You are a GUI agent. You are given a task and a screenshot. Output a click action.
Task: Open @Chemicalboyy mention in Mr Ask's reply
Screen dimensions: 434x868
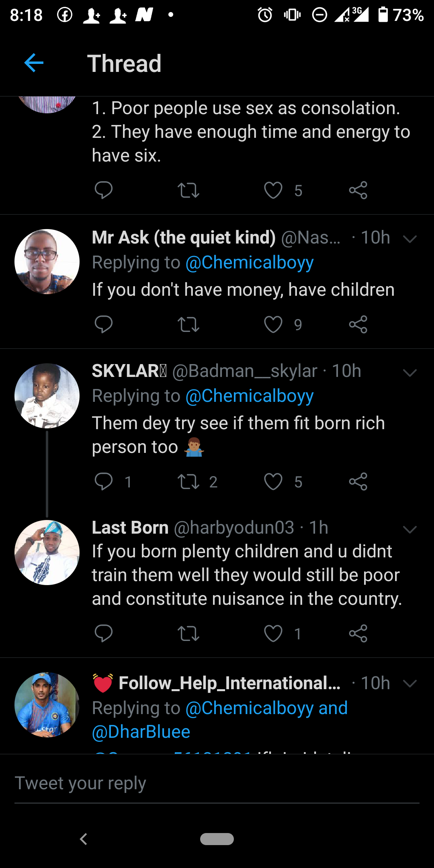tap(250, 263)
